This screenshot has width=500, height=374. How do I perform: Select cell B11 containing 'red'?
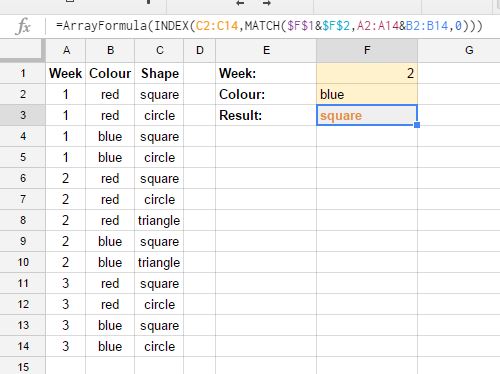(110, 283)
